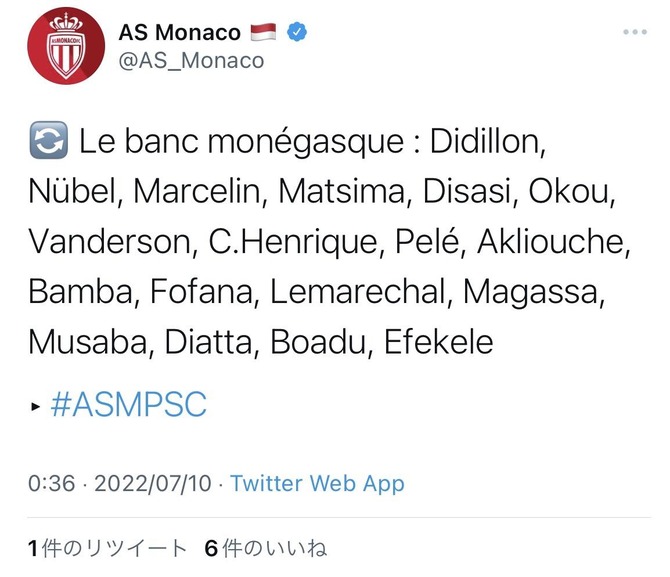Open the tweet's more options ellipsis
The width and height of the screenshot is (670, 577).
(x=635, y=32)
